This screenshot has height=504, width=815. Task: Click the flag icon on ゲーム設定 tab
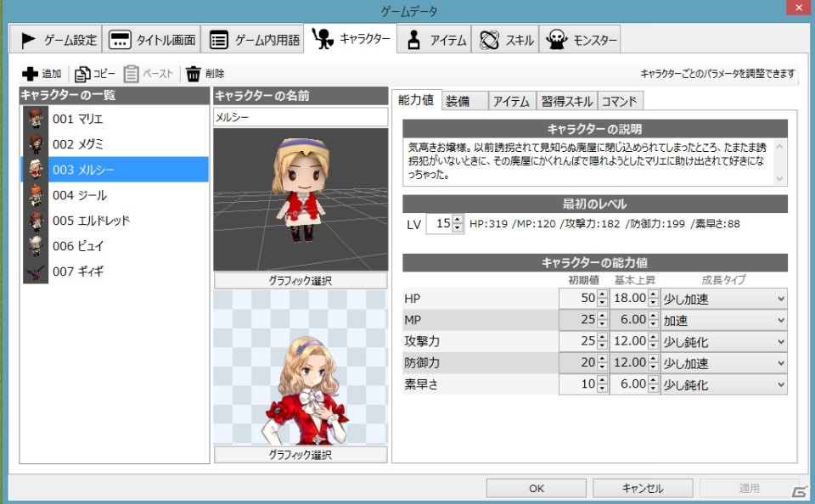(28, 40)
